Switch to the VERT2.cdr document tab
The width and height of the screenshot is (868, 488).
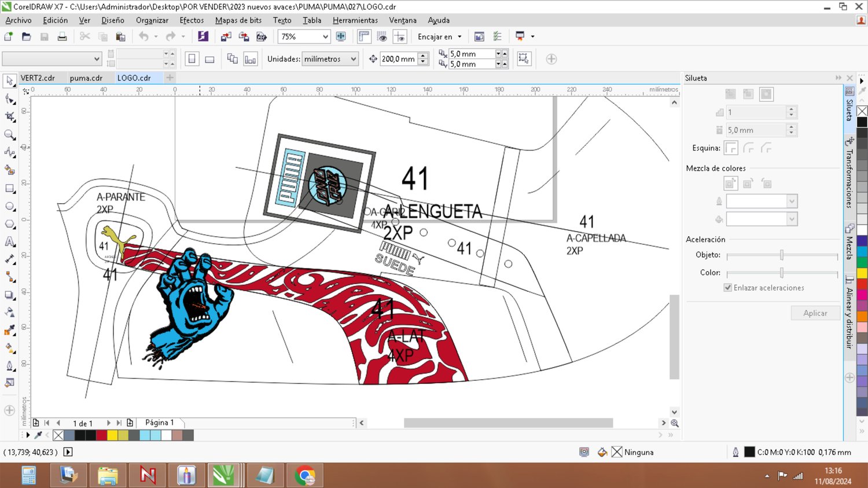tap(38, 78)
